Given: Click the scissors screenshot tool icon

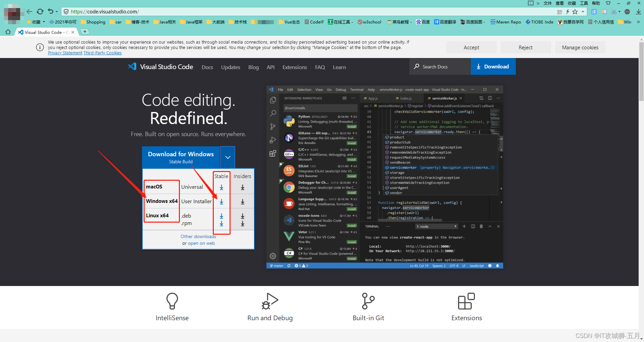Looking at the screenshot, I should tap(614, 12).
